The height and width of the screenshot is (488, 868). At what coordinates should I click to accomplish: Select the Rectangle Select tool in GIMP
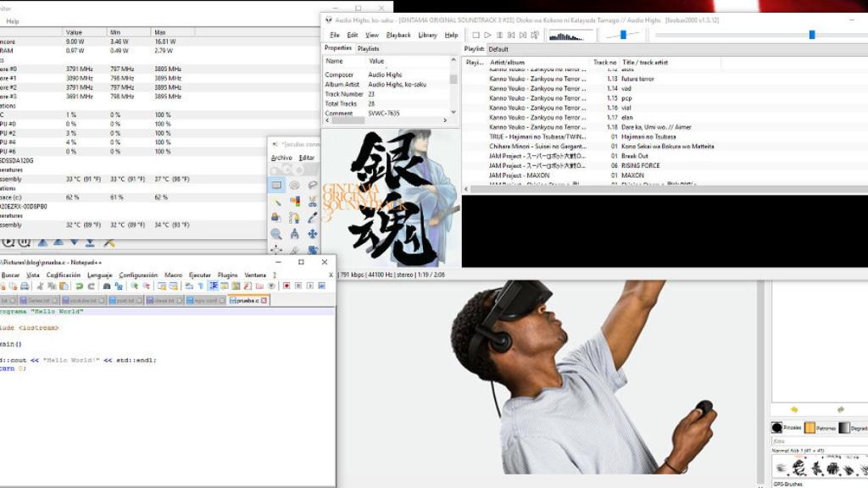point(276,186)
